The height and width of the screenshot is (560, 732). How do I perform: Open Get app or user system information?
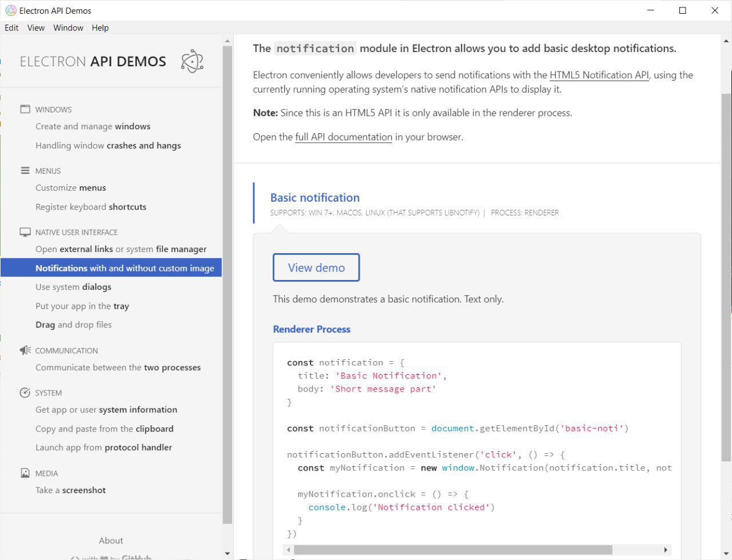pos(106,410)
